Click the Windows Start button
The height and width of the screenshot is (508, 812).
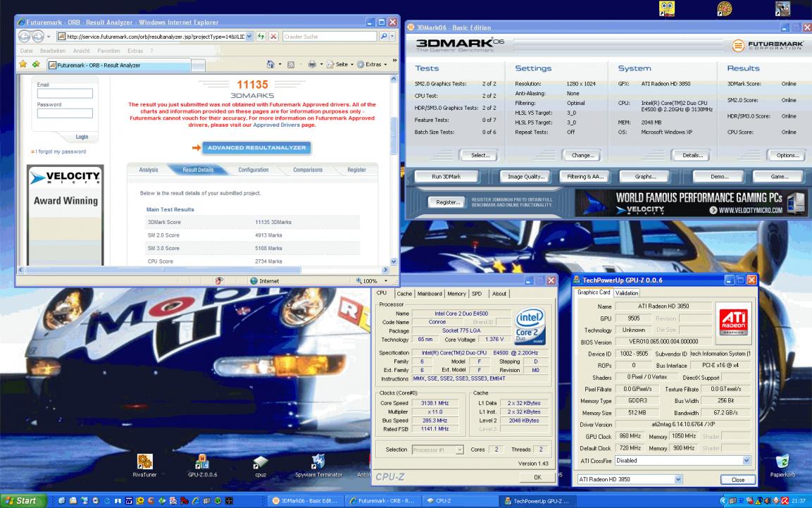pos(23,501)
